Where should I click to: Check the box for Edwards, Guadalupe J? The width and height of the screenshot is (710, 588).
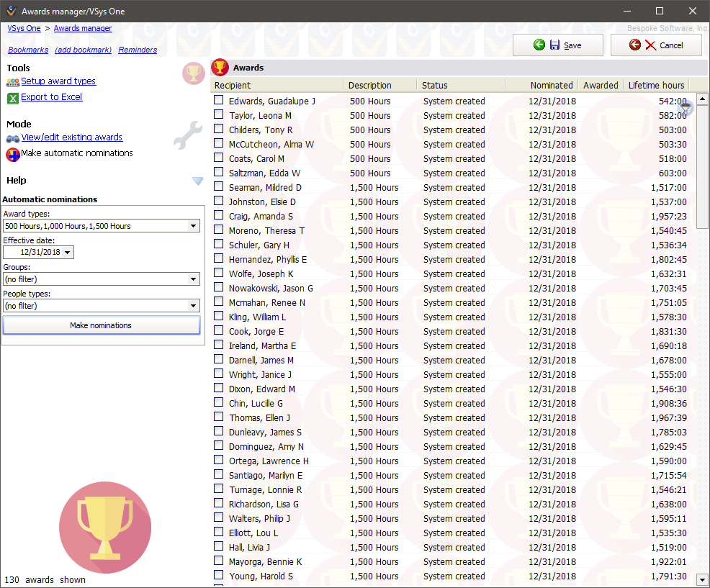(218, 101)
